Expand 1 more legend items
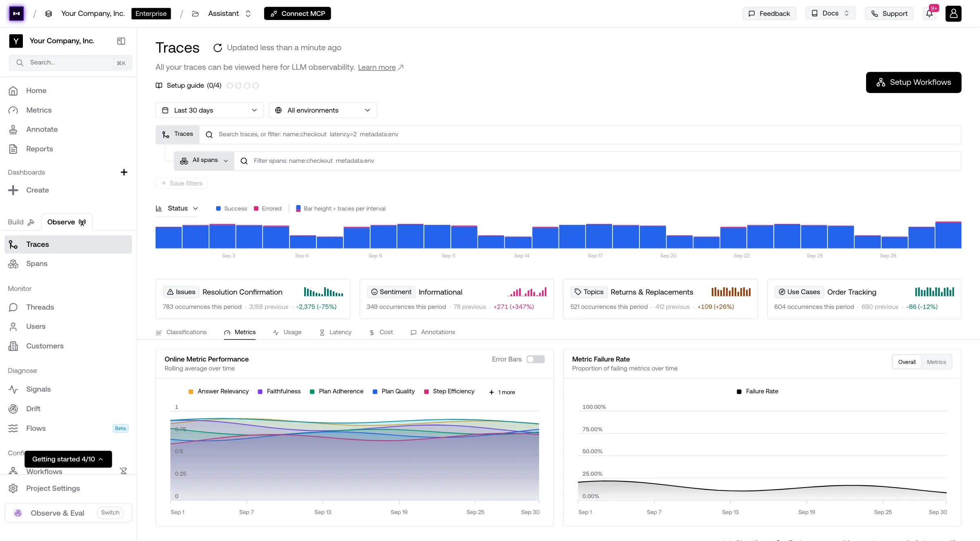 coord(502,392)
